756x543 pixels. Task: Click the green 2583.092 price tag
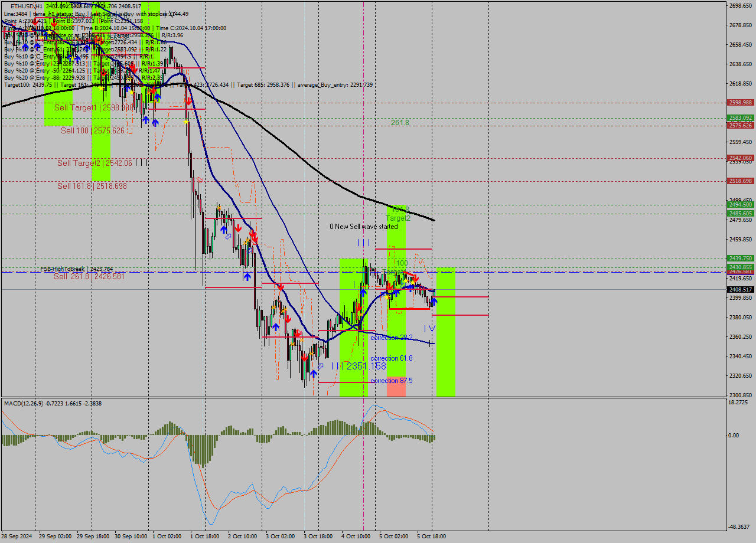click(740, 118)
